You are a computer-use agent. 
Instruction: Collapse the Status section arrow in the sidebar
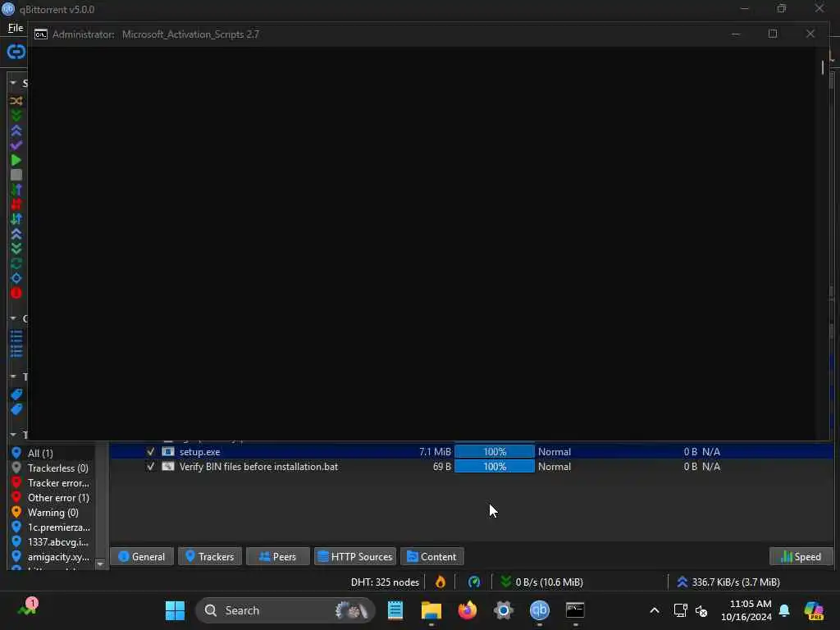point(13,83)
